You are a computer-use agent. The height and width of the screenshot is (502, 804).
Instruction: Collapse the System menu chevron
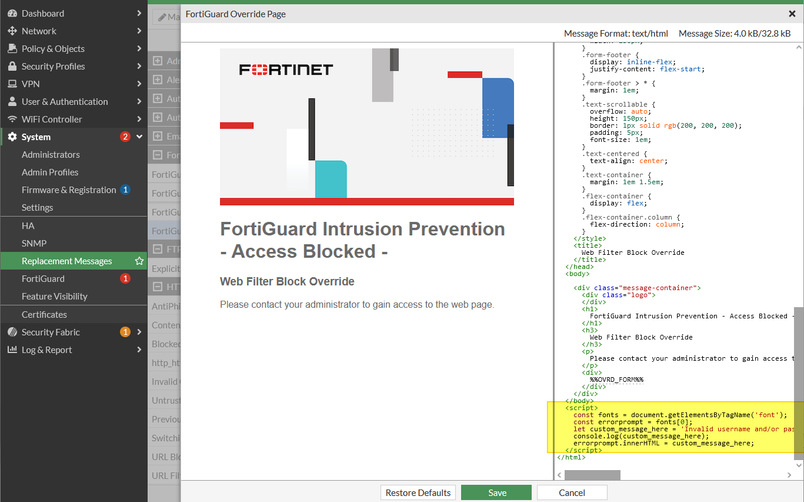pos(139,137)
